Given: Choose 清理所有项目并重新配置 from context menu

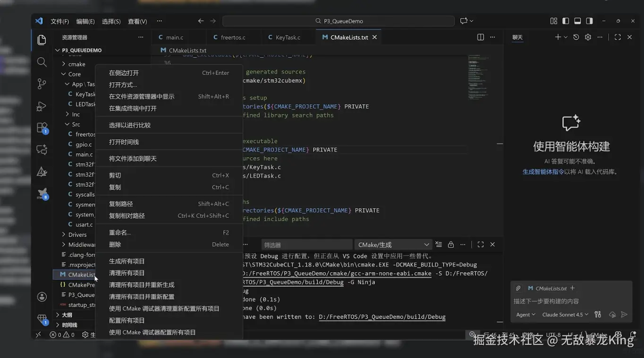Looking at the screenshot, I should point(169,297).
